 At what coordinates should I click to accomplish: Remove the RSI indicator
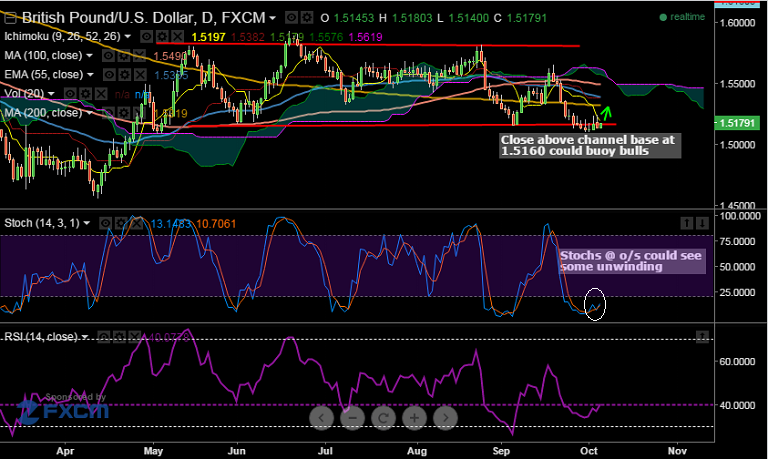point(135,337)
